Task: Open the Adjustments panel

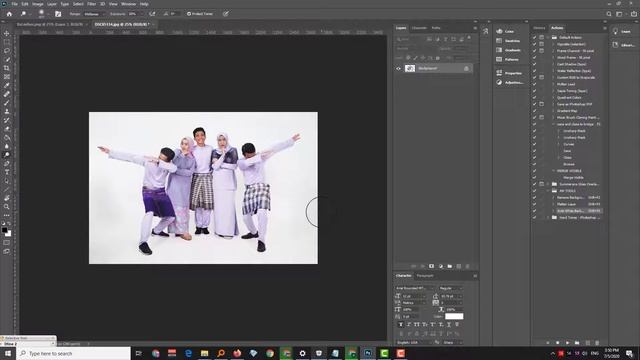Action: point(509,82)
